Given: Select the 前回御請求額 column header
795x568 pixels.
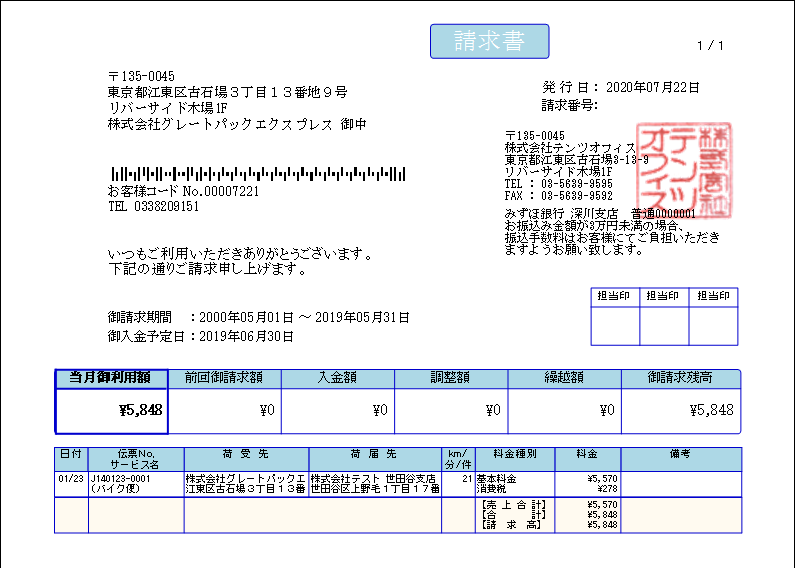Looking at the screenshot, I should [224, 378].
